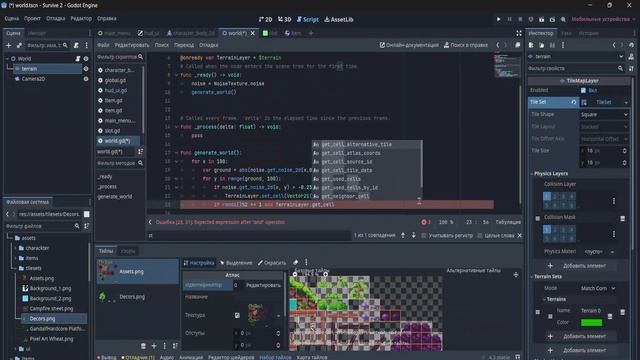This screenshot has width=640, height=360.
Task: Go back in script history arrow
Action: coord(497,45)
